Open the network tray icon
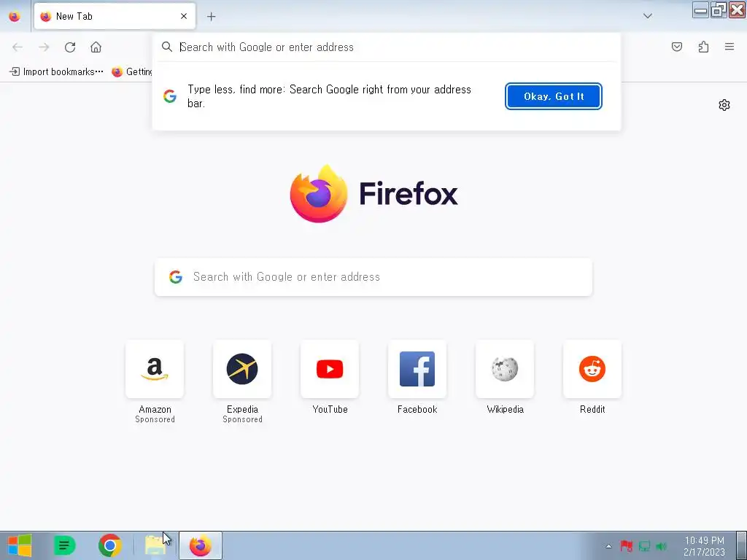 [644, 545]
